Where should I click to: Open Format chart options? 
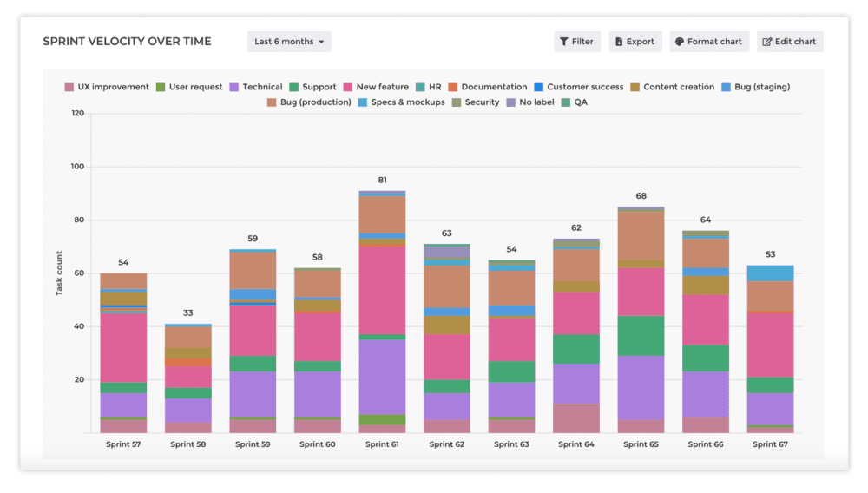pyautogui.click(x=709, y=42)
